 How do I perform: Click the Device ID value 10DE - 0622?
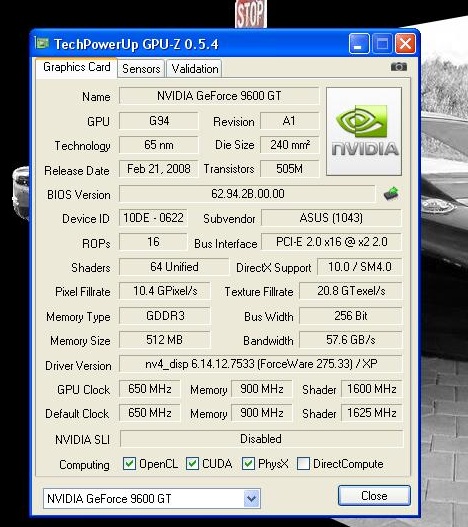tap(153, 218)
